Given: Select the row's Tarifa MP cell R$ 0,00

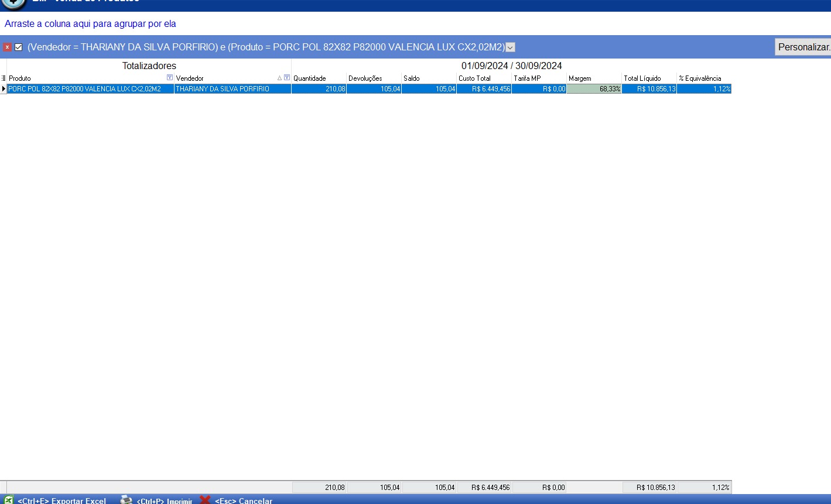Looking at the screenshot, I should coord(539,89).
